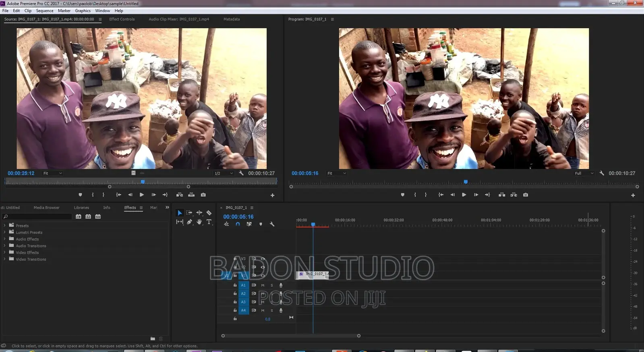The height and width of the screenshot is (352, 644).
Task: Play clip in Source monitor
Action: [142, 195]
